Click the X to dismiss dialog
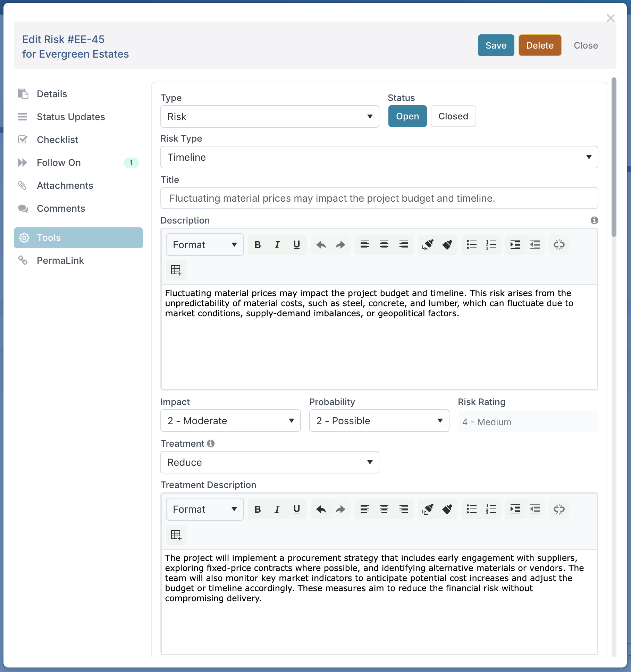 point(611,18)
